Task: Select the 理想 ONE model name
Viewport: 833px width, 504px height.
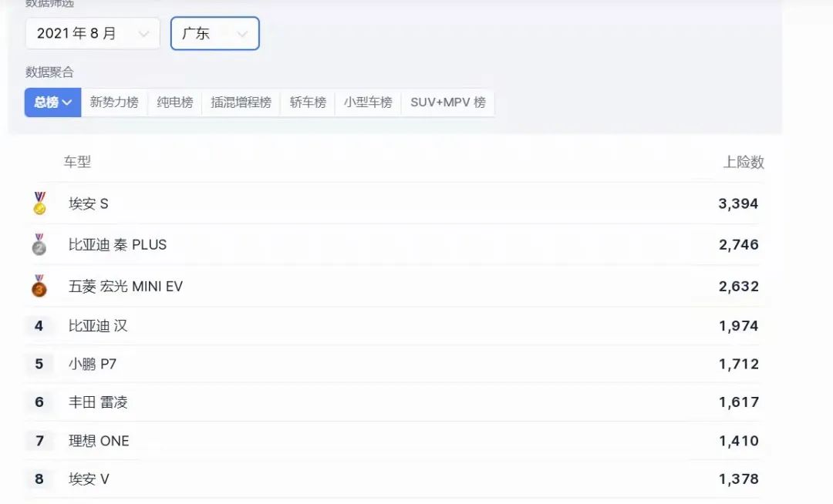Action: tap(99, 441)
